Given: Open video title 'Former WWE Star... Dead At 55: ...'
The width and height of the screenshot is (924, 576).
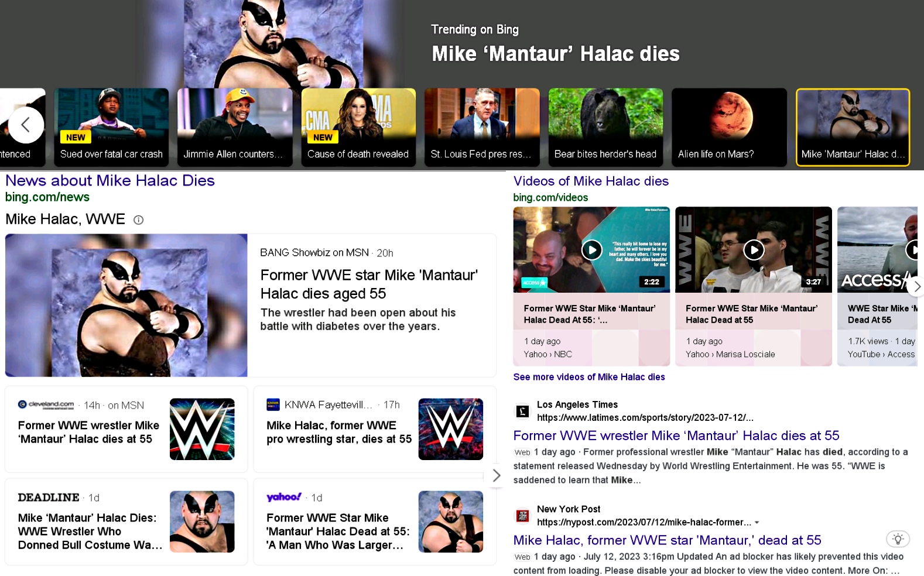Looking at the screenshot, I should click(x=590, y=314).
